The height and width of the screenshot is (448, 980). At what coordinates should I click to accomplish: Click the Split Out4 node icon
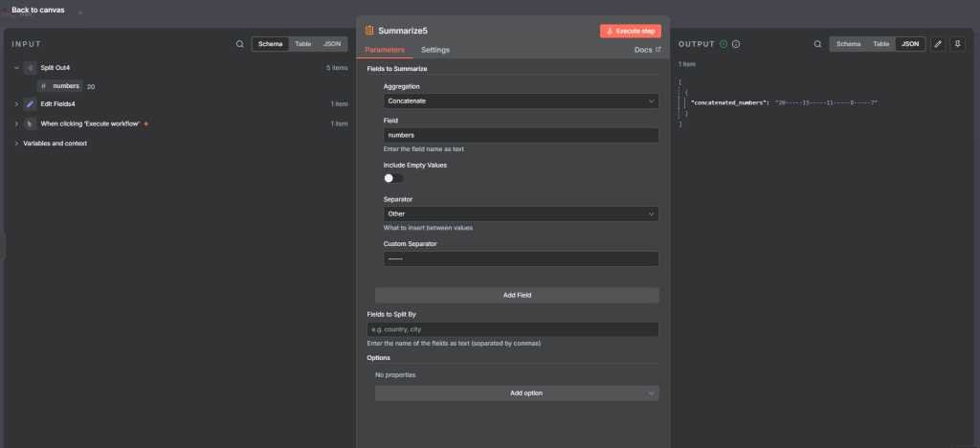click(x=30, y=68)
